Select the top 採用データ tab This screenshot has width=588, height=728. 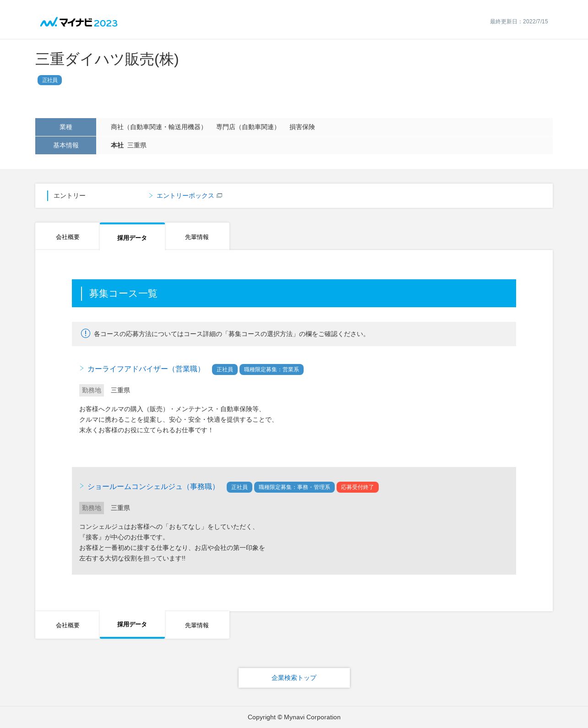(x=132, y=237)
